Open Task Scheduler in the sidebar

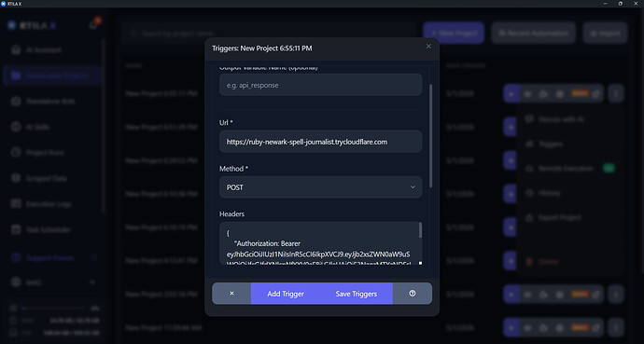pos(52,229)
